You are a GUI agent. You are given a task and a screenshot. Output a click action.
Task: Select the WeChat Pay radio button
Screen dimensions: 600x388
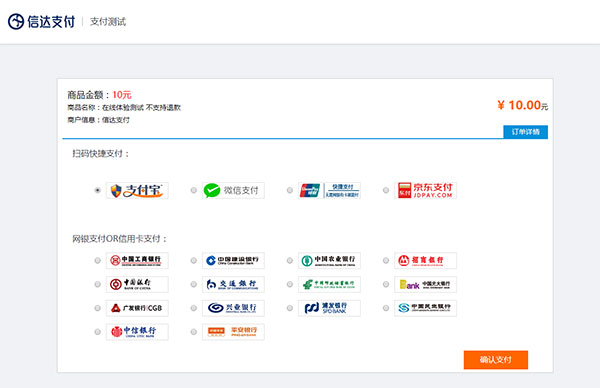194,190
